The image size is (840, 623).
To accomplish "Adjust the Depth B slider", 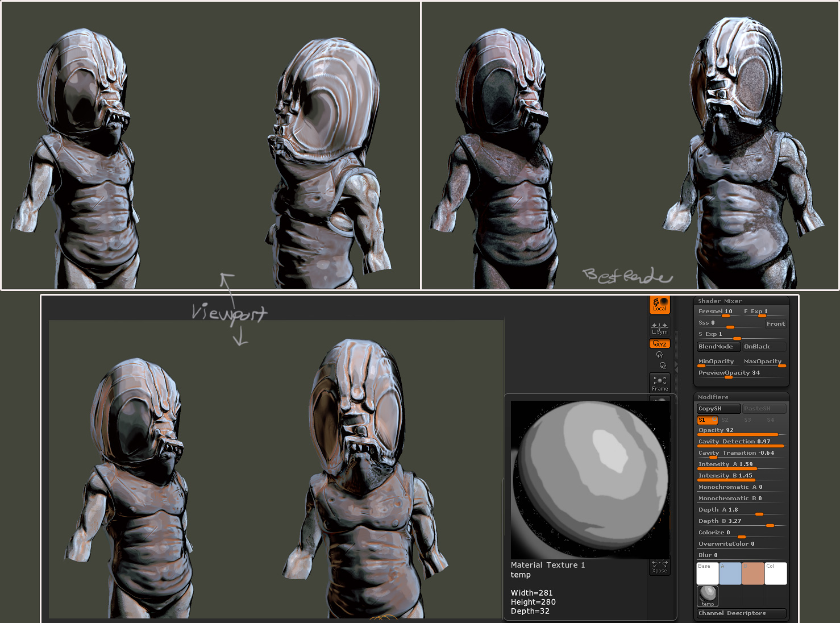I will click(741, 522).
